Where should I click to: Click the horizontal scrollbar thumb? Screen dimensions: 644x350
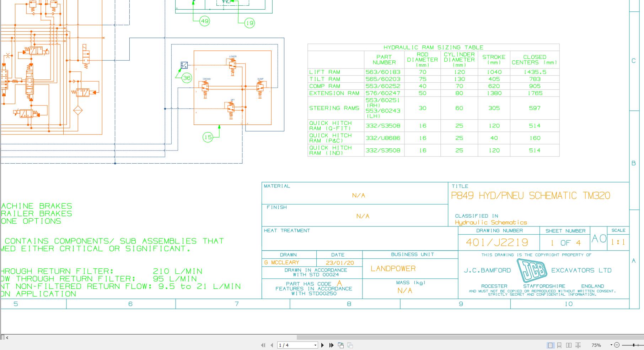(x=470, y=337)
